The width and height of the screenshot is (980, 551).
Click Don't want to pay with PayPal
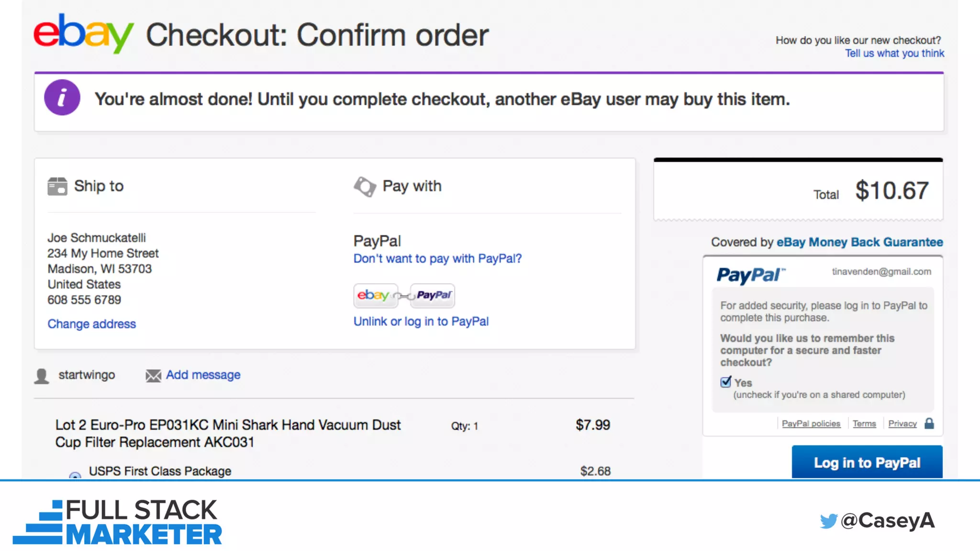[437, 259]
